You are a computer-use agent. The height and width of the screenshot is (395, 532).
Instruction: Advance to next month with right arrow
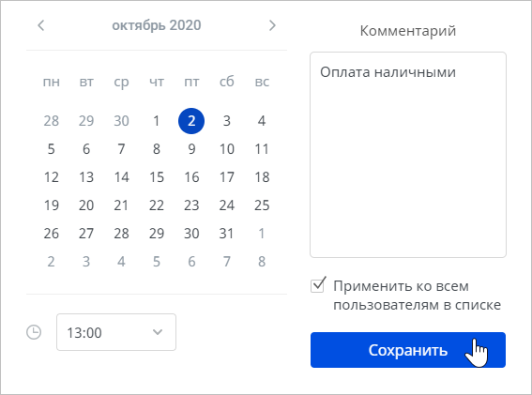click(x=272, y=25)
